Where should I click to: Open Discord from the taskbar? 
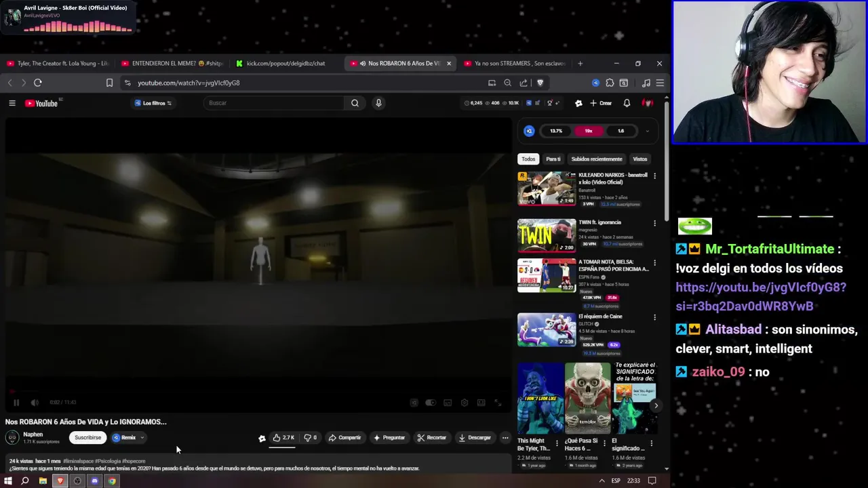(x=94, y=481)
